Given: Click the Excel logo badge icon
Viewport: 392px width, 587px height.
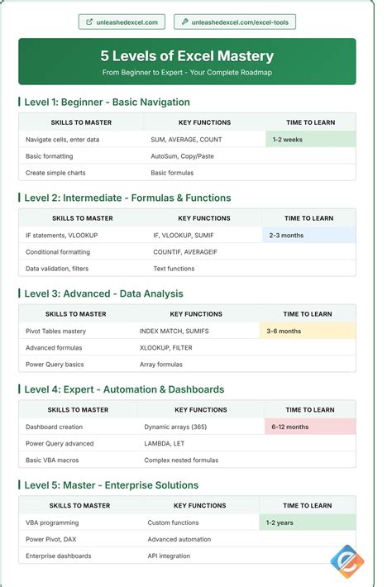Looking at the screenshot, I should pyautogui.click(x=347, y=561).
